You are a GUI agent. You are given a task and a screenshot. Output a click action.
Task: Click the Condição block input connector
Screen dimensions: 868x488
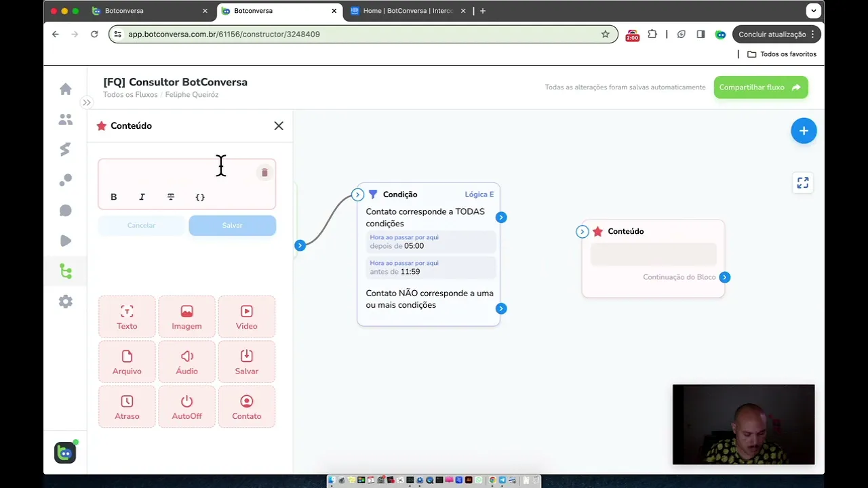coord(358,195)
